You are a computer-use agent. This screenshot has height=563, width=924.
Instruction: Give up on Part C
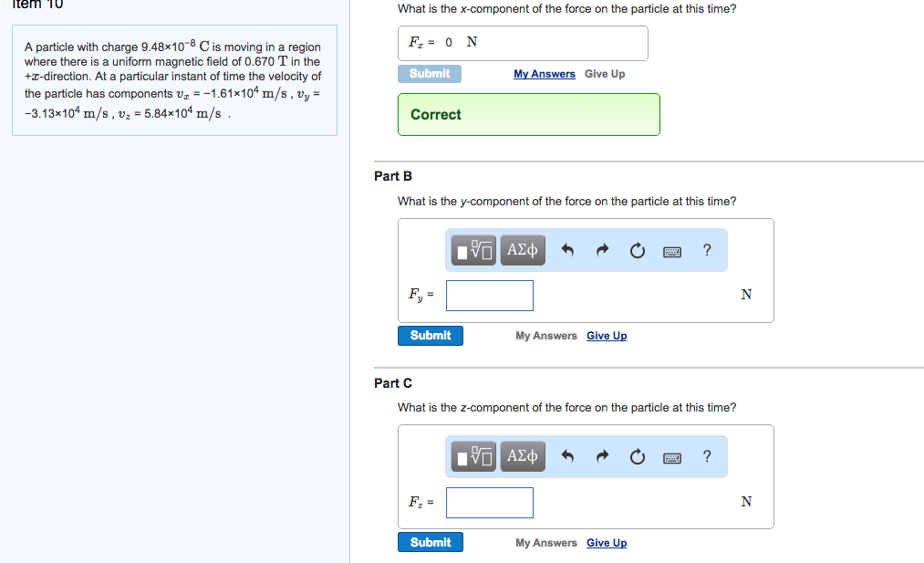click(x=607, y=543)
